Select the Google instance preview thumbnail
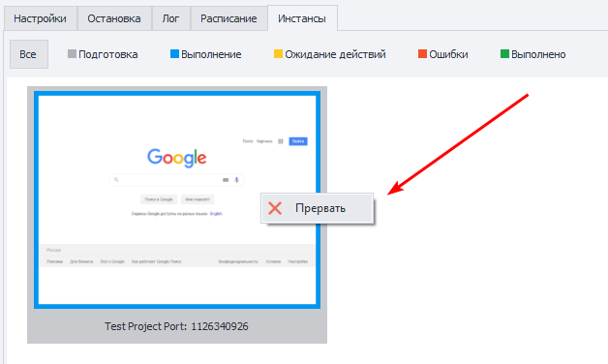 point(177,200)
